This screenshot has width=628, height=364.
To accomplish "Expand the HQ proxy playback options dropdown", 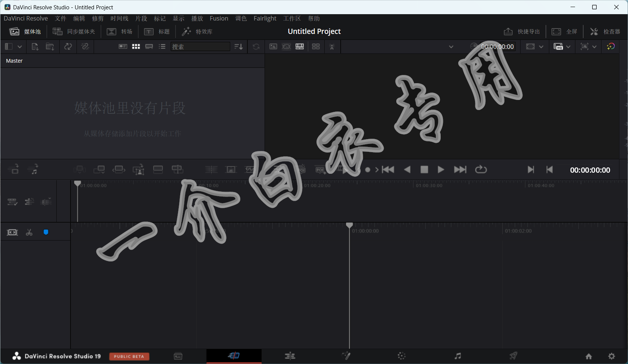I will 568,47.
